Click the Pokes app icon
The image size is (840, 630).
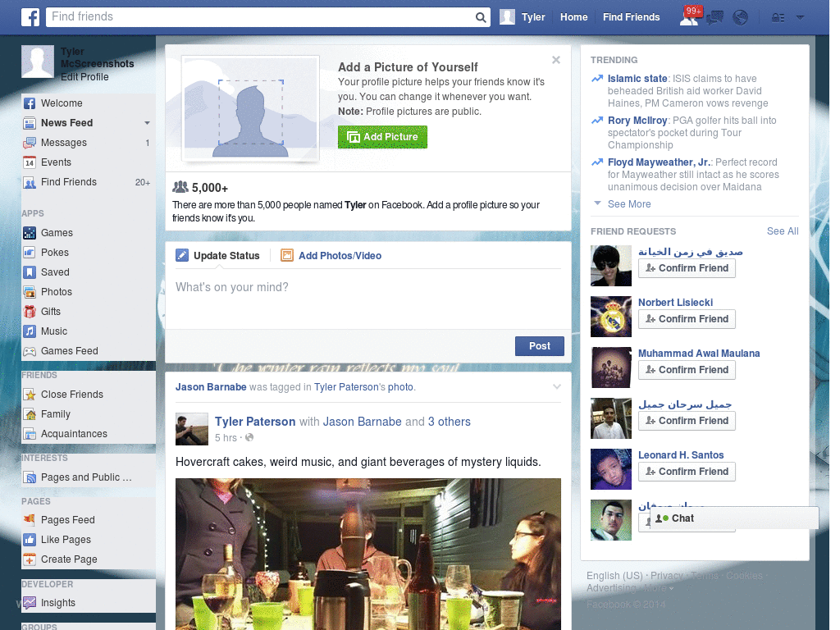click(30, 253)
